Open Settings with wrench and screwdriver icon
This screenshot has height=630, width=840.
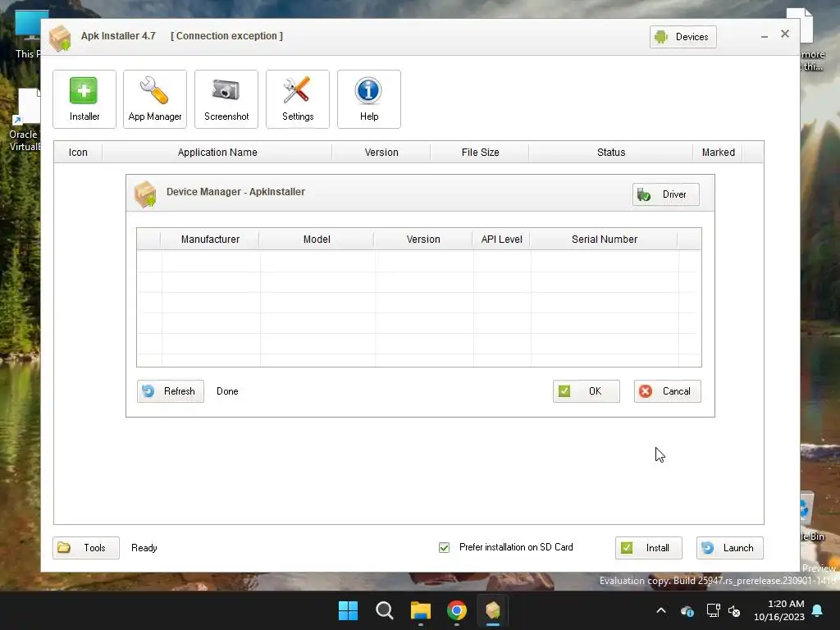click(x=297, y=99)
